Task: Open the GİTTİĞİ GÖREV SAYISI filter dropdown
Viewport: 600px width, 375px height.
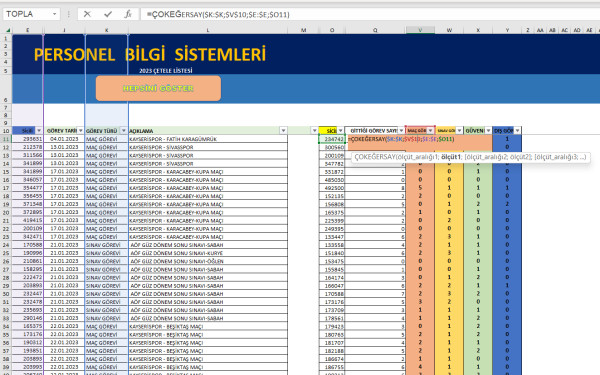Action: 401,130
